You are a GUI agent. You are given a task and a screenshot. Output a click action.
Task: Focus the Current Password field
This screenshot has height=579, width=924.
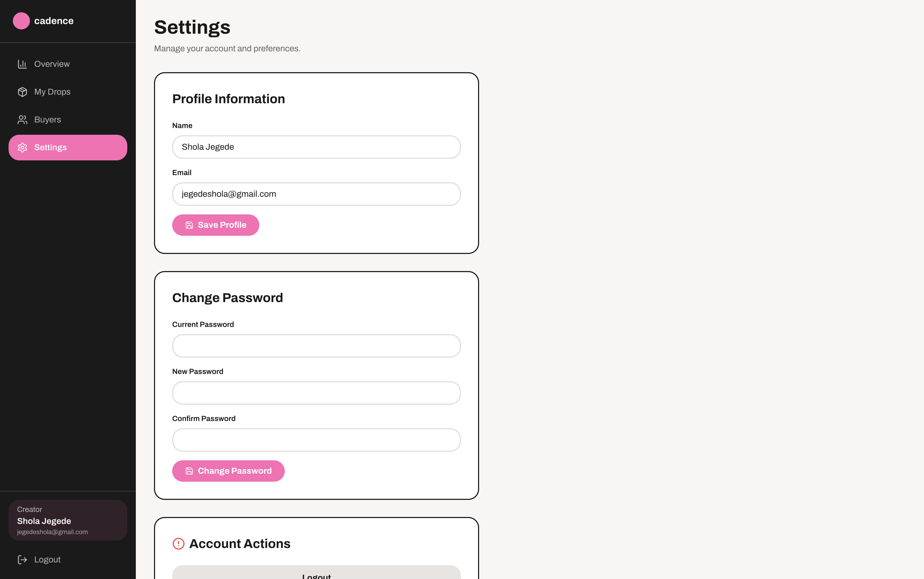(x=316, y=346)
